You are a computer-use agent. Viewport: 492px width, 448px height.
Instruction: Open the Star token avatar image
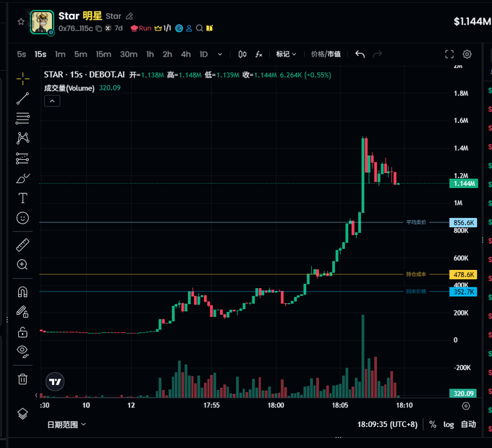coord(42,22)
